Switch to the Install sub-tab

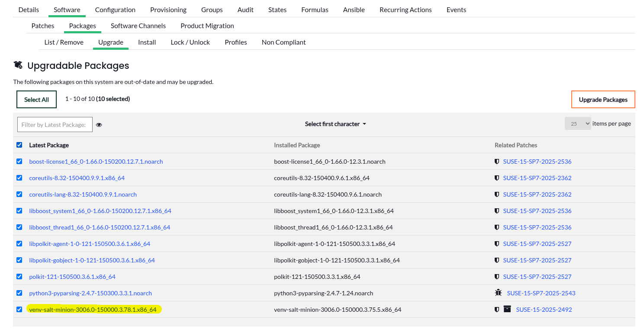click(x=147, y=42)
